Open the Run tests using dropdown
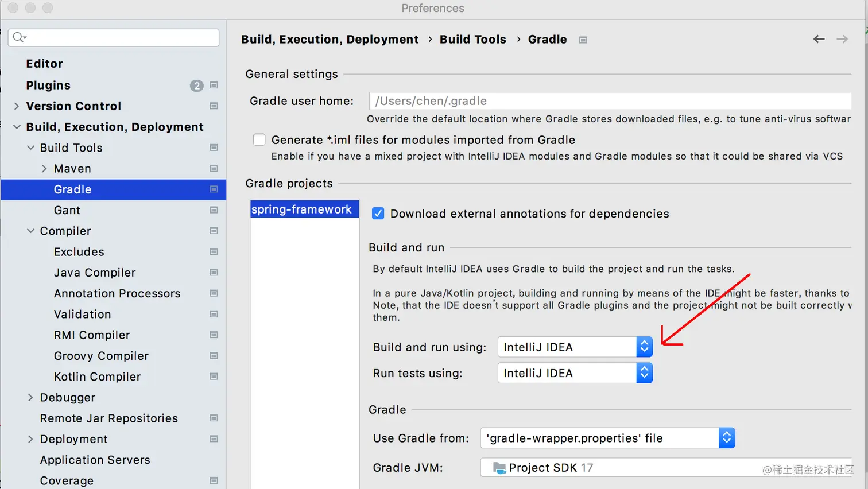 tap(575, 373)
